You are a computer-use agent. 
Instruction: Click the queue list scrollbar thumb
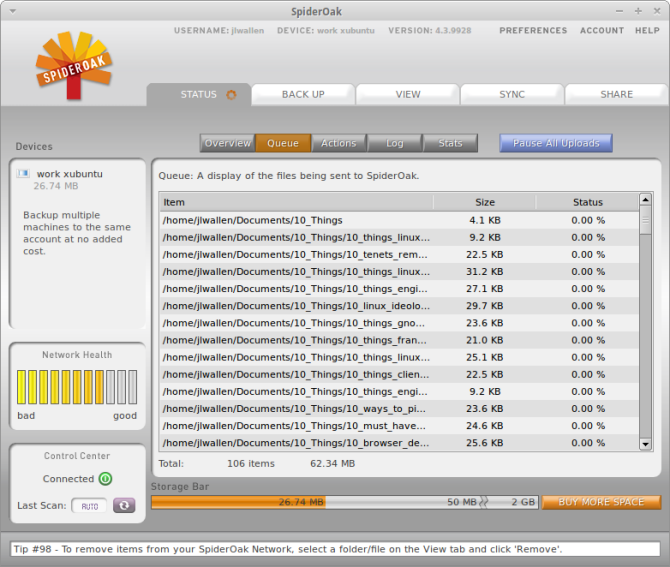coord(645,220)
